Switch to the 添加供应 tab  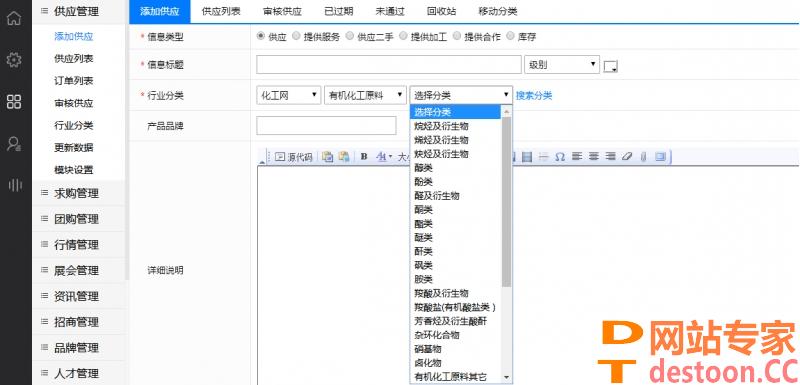click(x=160, y=11)
